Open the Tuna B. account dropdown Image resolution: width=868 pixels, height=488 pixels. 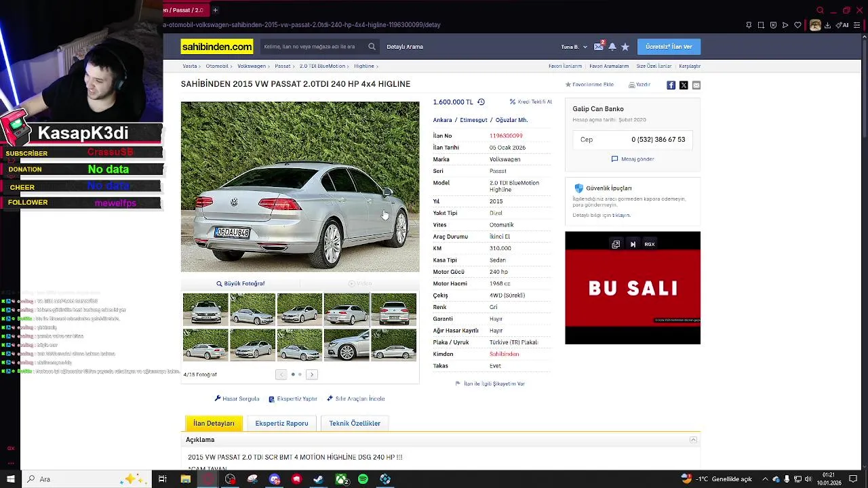(574, 47)
